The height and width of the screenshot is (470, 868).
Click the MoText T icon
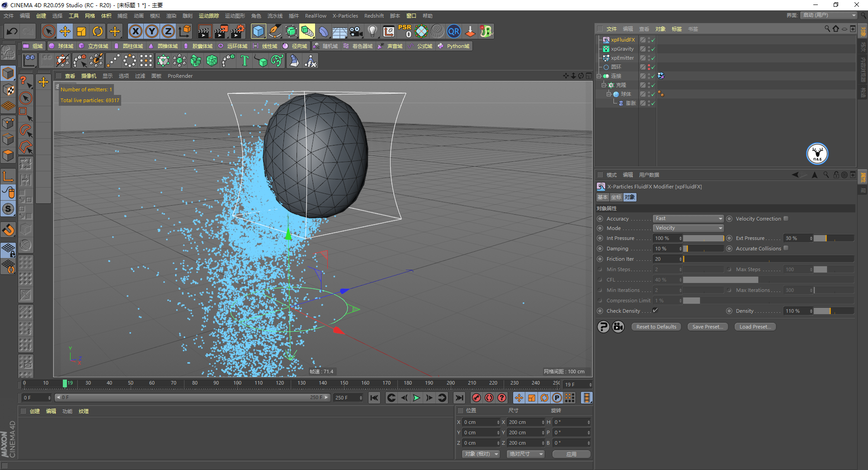[x=245, y=61]
